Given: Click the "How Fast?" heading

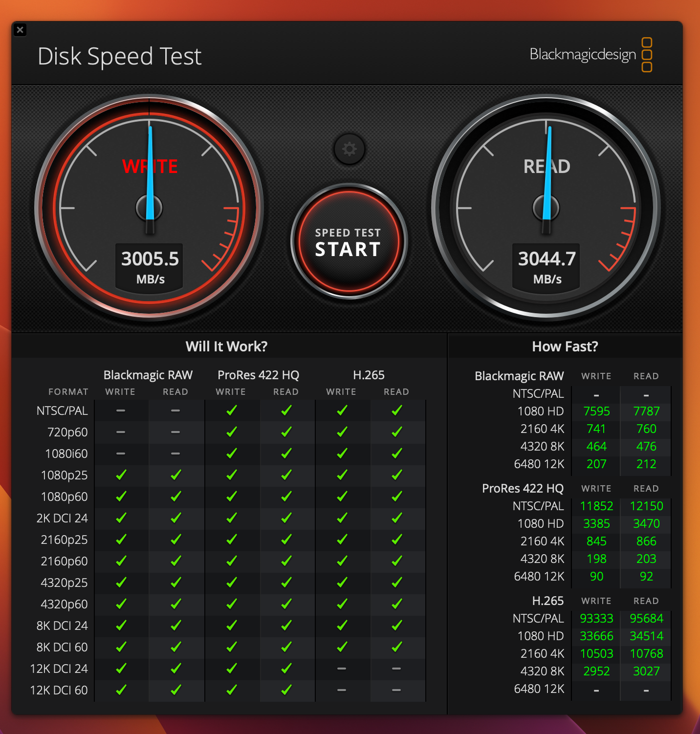Looking at the screenshot, I should (565, 346).
